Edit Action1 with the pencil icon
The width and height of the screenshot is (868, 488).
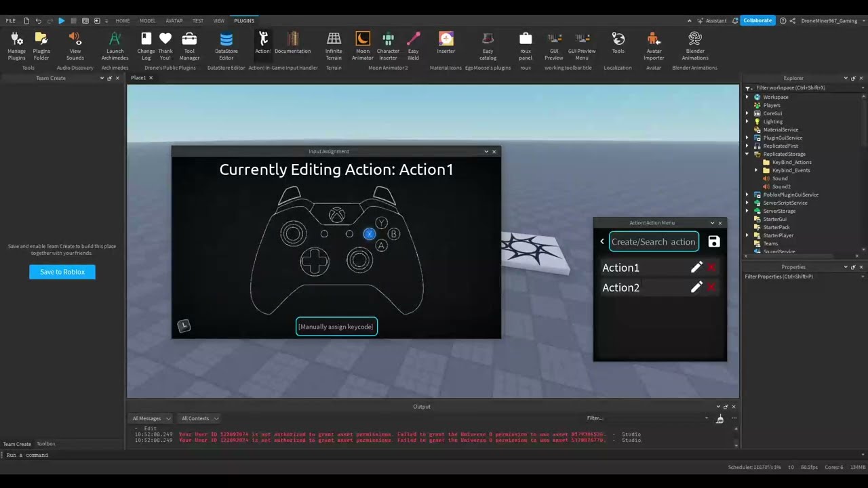coord(696,268)
